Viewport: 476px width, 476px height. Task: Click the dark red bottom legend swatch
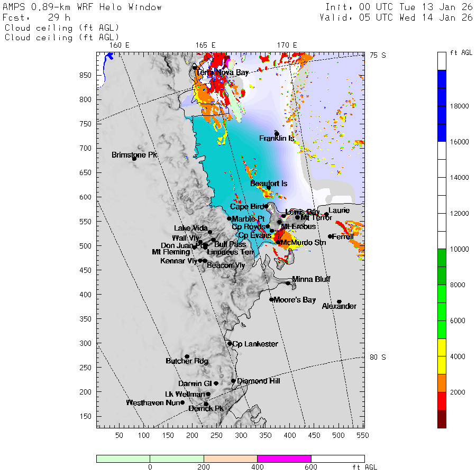[442, 419]
